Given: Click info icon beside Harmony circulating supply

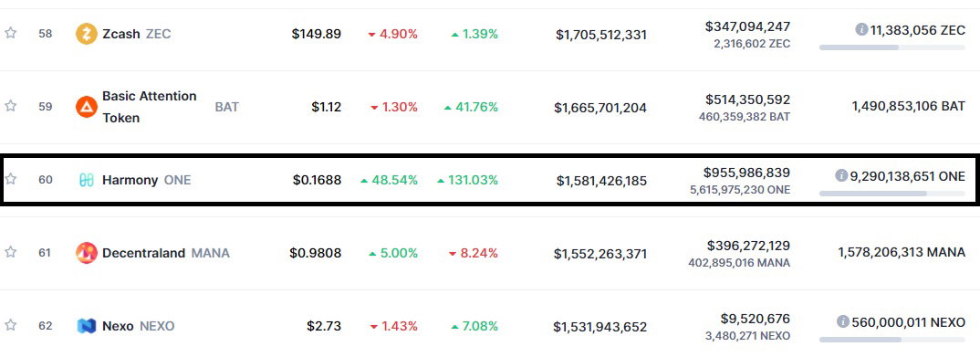Looking at the screenshot, I should [841, 175].
